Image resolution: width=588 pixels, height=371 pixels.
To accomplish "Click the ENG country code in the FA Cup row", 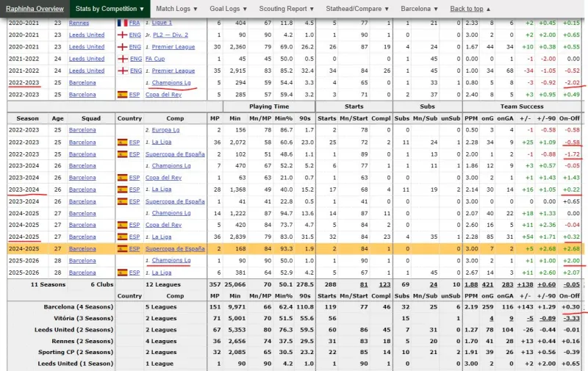I will (135, 59).
